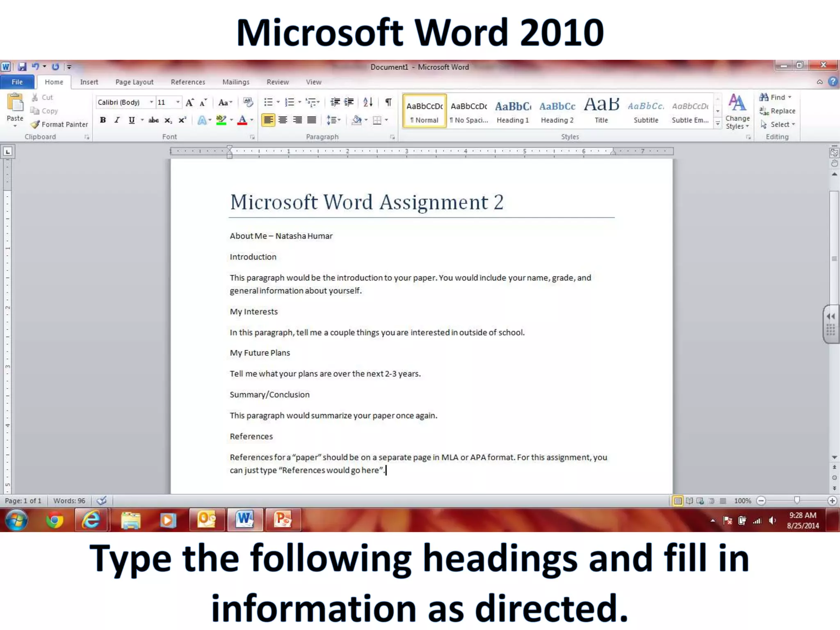Apply the Heading 1 style
The image size is (840, 630).
[513, 111]
